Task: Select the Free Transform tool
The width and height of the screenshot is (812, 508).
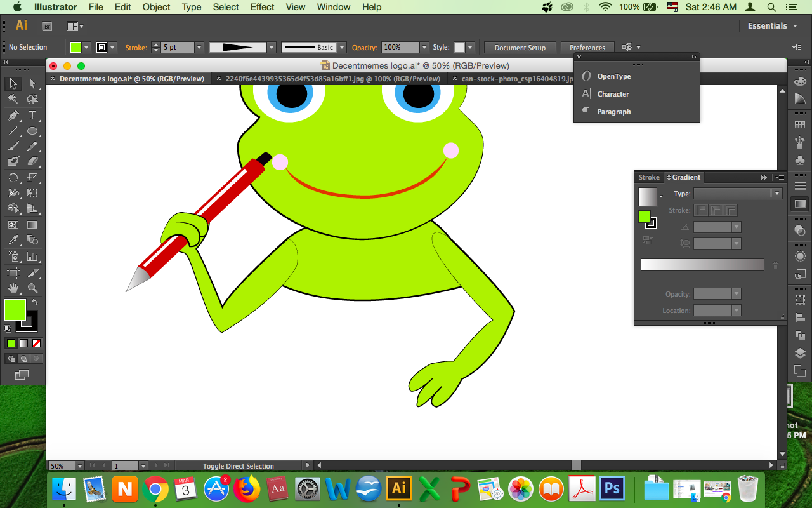Action: (x=32, y=193)
